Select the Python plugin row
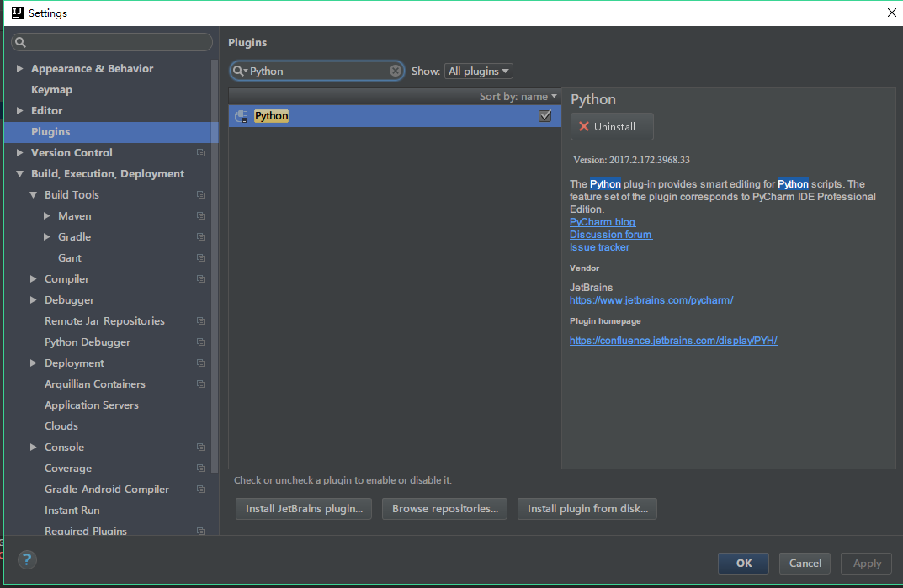Image resolution: width=903 pixels, height=588 pixels. 395,116
